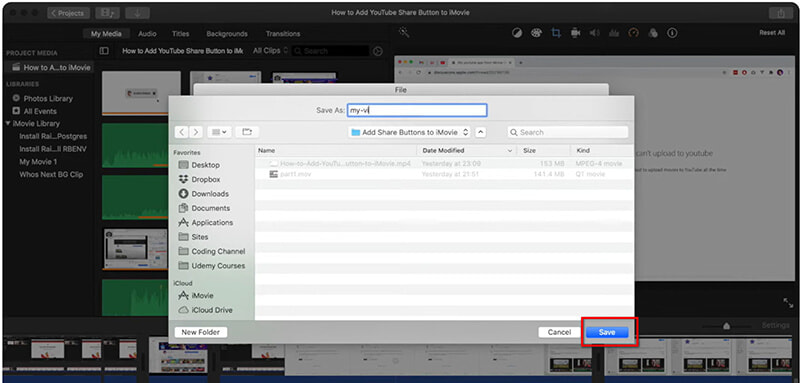Select the Install Rai...Postgres event
Viewport: 800px width, 383px height.
pos(53,136)
